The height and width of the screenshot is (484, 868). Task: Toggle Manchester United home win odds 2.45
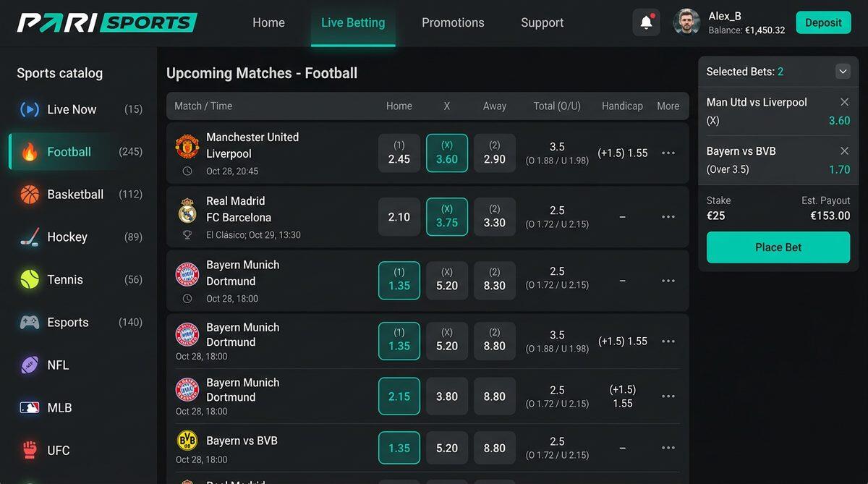pos(399,153)
